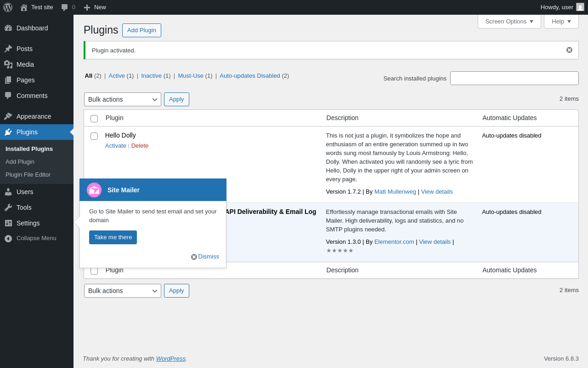Image resolution: width=588 pixels, height=368 pixels.
Task: Open the Test site home icon
Action: tap(24, 7)
